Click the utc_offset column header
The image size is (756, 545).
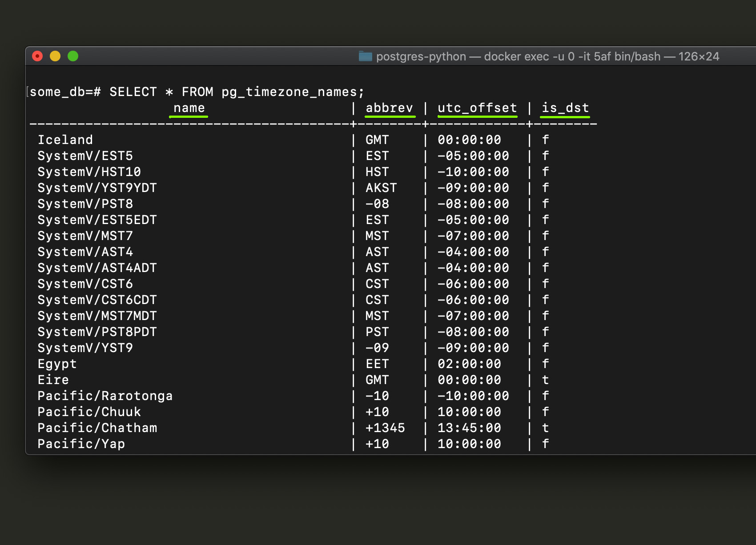click(477, 108)
